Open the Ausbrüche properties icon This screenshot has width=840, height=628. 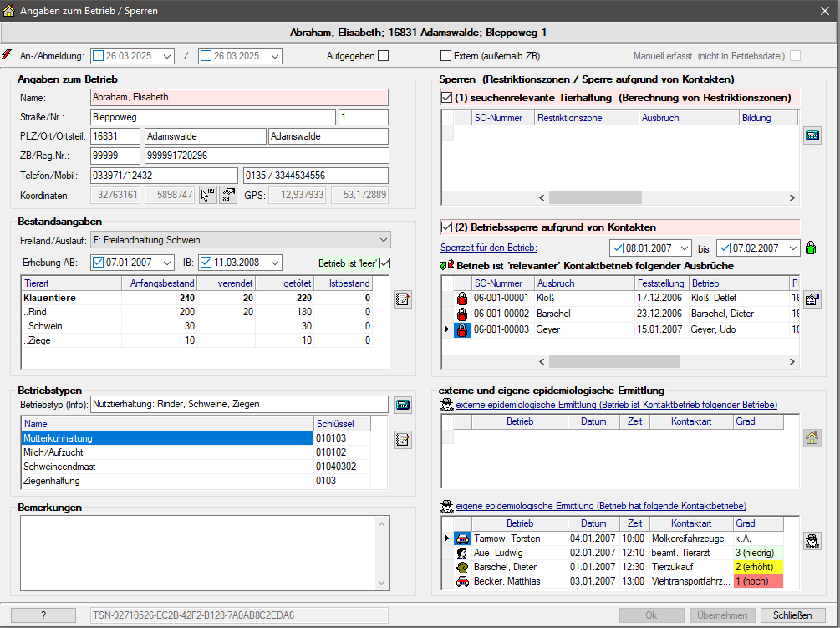(812, 299)
